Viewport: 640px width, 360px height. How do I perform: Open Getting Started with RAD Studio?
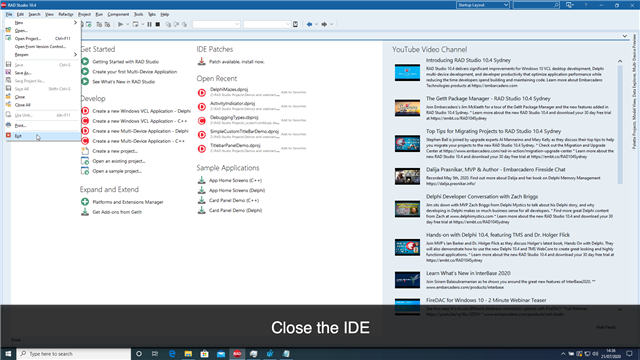[x=125, y=62]
